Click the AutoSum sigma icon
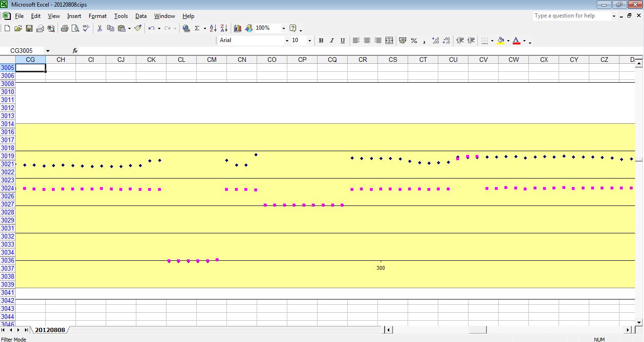The height and width of the screenshot is (342, 644). point(197,28)
